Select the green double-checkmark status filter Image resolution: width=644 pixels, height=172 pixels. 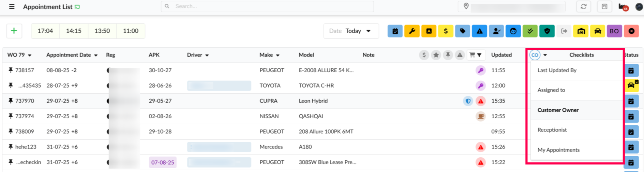point(530,31)
